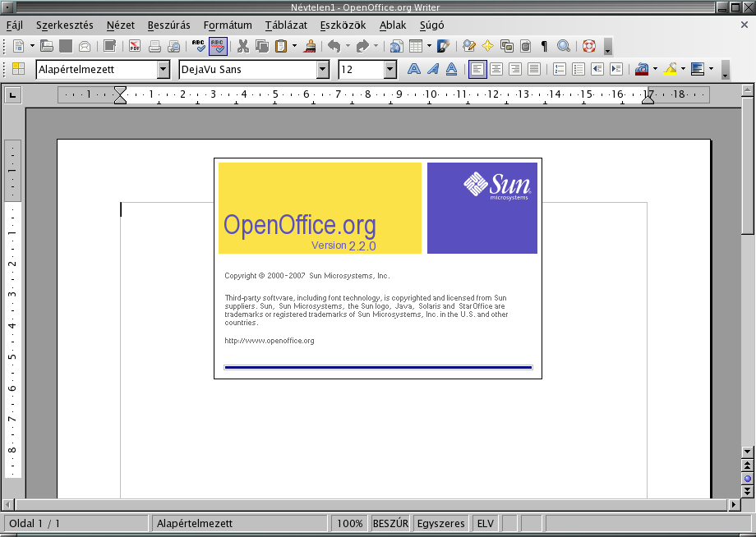Click the Document as E-mail icon

(x=85, y=46)
